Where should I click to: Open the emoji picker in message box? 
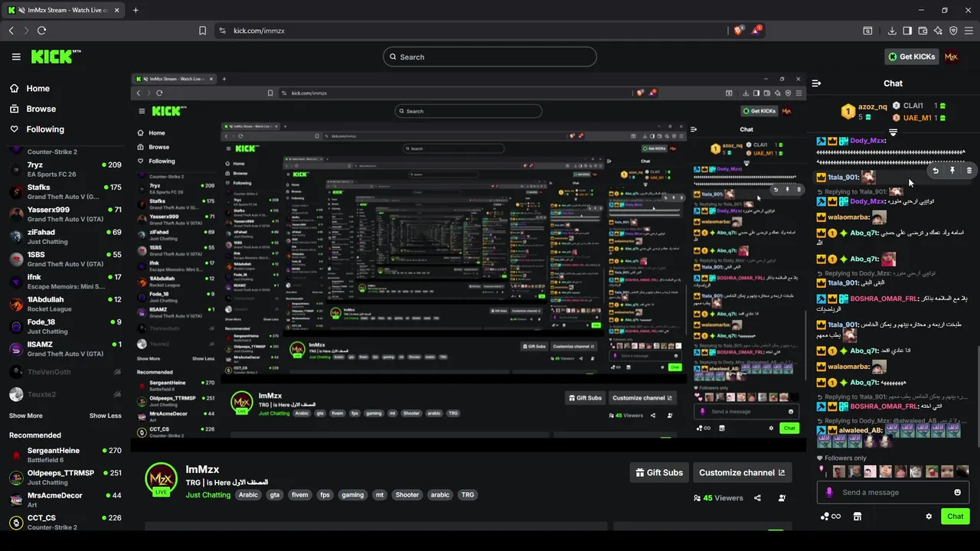(x=957, y=492)
